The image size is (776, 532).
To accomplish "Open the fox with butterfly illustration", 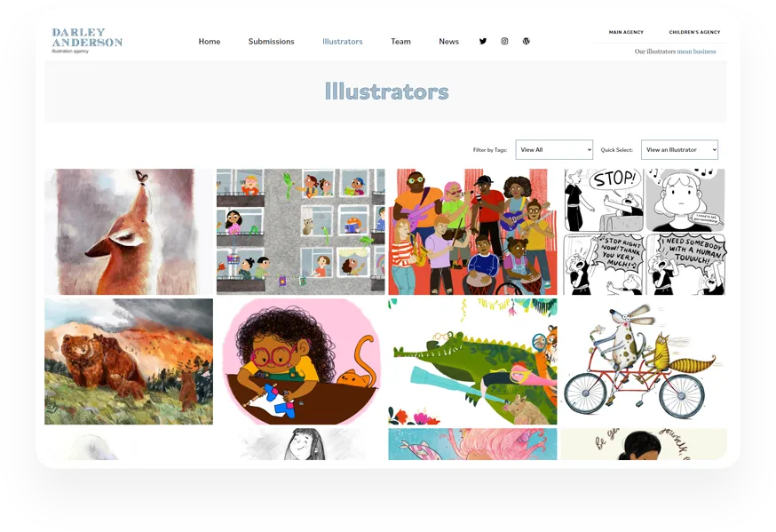I will (129, 232).
